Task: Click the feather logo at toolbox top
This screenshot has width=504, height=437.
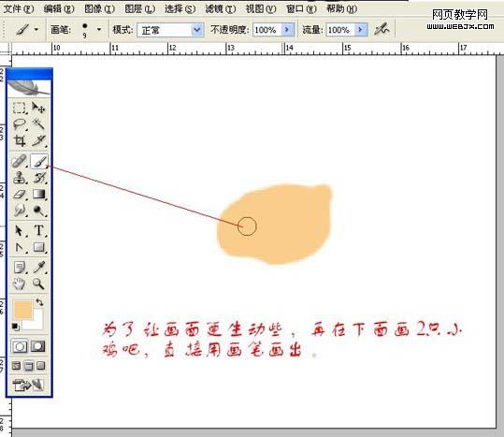Action: click(x=29, y=87)
